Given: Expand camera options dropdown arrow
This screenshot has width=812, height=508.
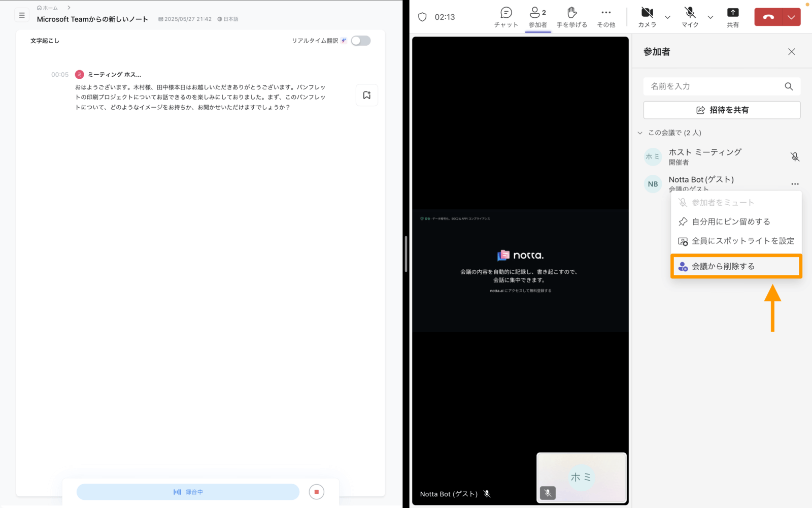Looking at the screenshot, I should point(667,17).
